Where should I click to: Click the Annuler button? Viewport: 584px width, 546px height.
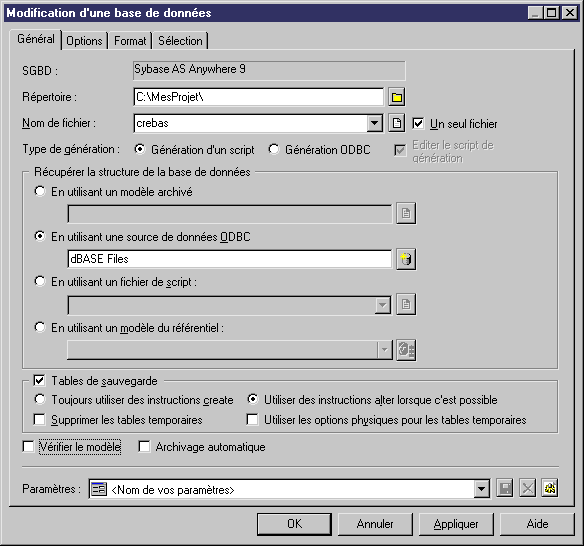pyautogui.click(x=375, y=524)
